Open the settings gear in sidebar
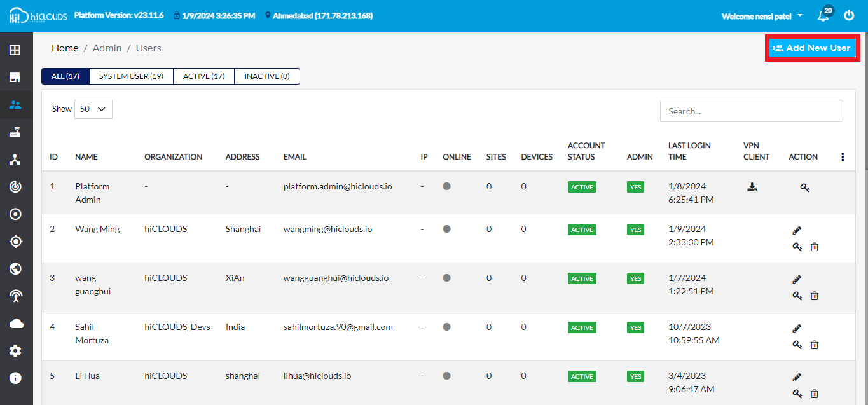The width and height of the screenshot is (868, 405). [15, 351]
